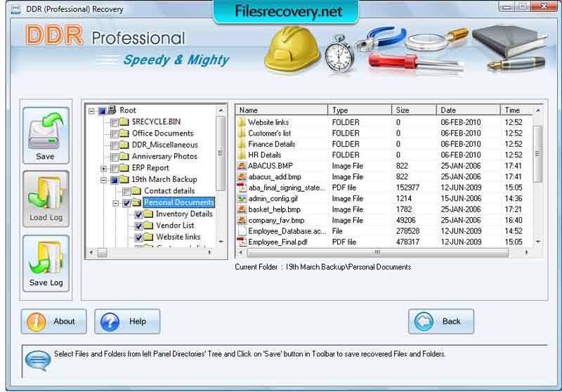Select the Contact details tree folder
Viewport: 562px width, 392px height.
(x=169, y=190)
